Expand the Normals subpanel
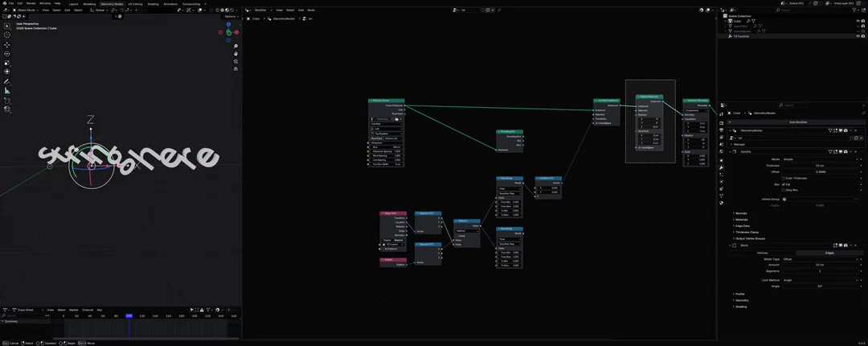 pos(741,213)
